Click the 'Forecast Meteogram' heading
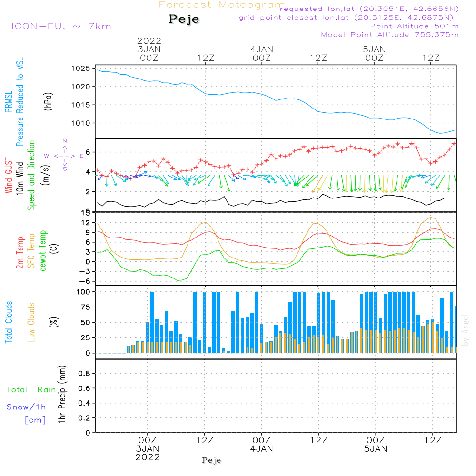The image size is (476, 476). pos(222,5)
